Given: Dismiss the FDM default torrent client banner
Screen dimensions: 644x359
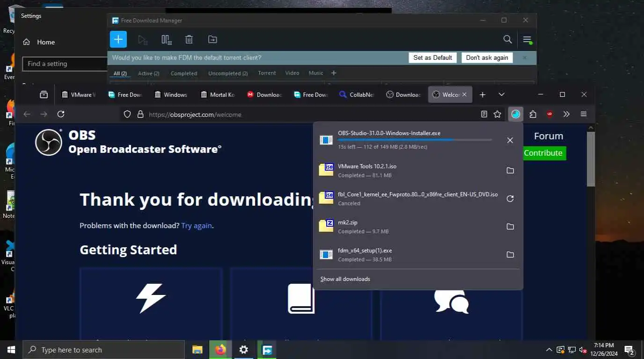Looking at the screenshot, I should [x=525, y=58].
